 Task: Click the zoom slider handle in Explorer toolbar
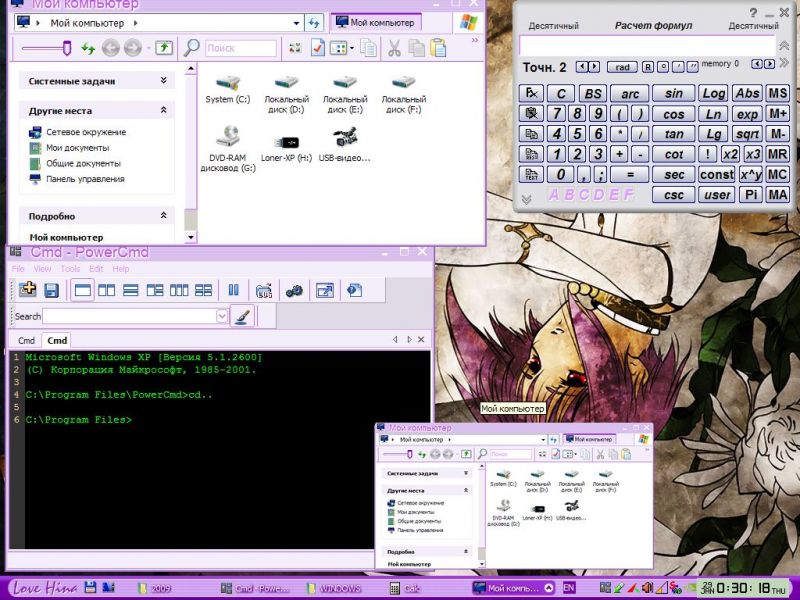click(x=66, y=47)
